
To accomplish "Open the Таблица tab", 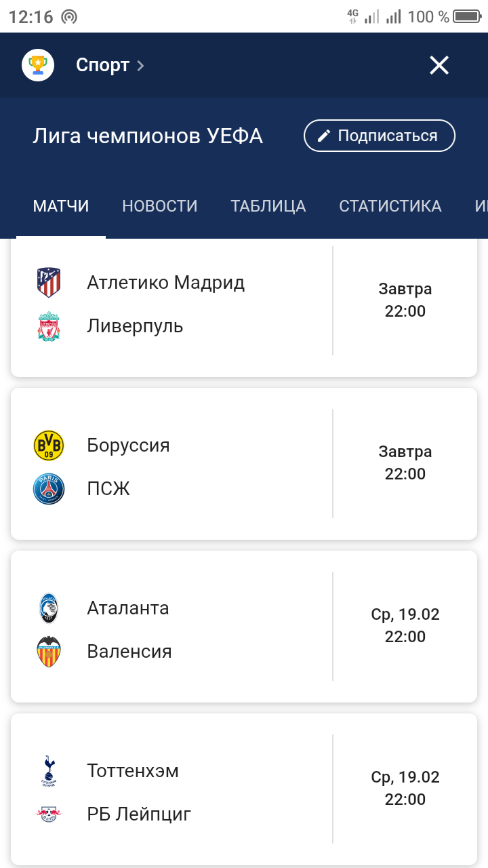I will tap(268, 206).
